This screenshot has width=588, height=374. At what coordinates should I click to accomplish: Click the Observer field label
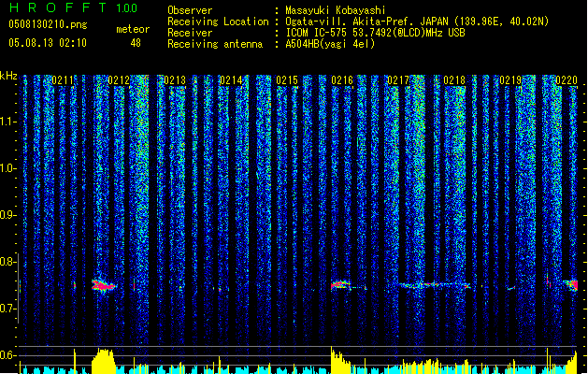pyautogui.click(x=190, y=10)
